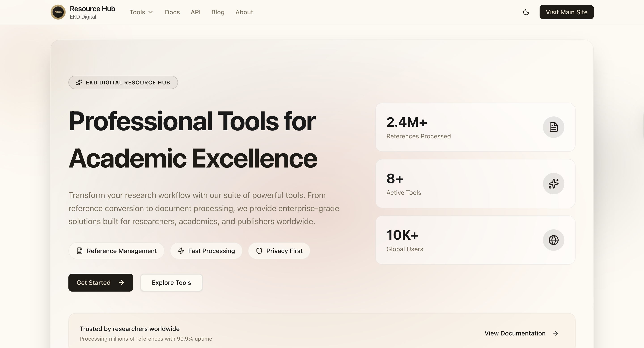644x348 pixels.
Task: Go to the Blog page
Action: click(218, 12)
